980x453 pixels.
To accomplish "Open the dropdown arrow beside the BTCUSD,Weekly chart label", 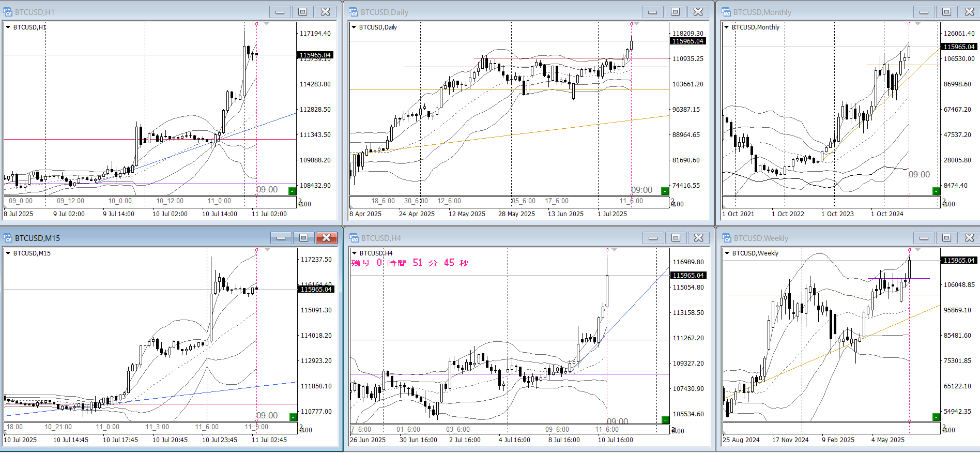I will pyautogui.click(x=727, y=253).
